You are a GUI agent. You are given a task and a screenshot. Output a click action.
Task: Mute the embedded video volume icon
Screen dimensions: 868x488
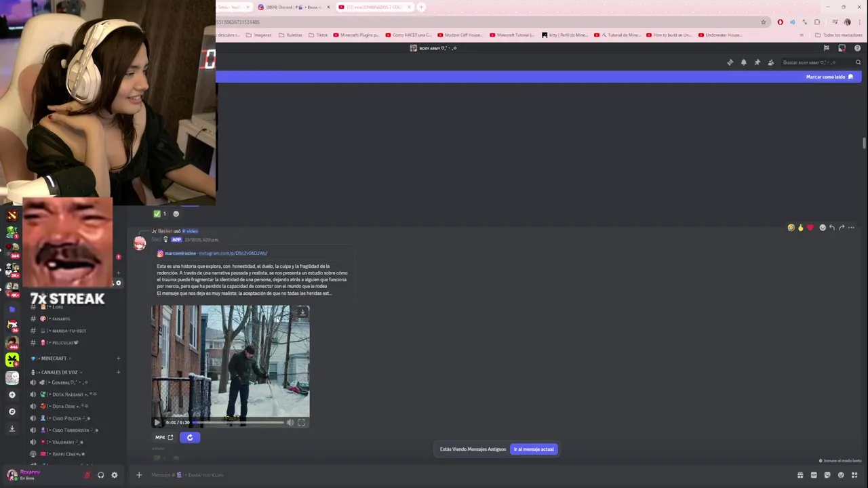tap(290, 422)
